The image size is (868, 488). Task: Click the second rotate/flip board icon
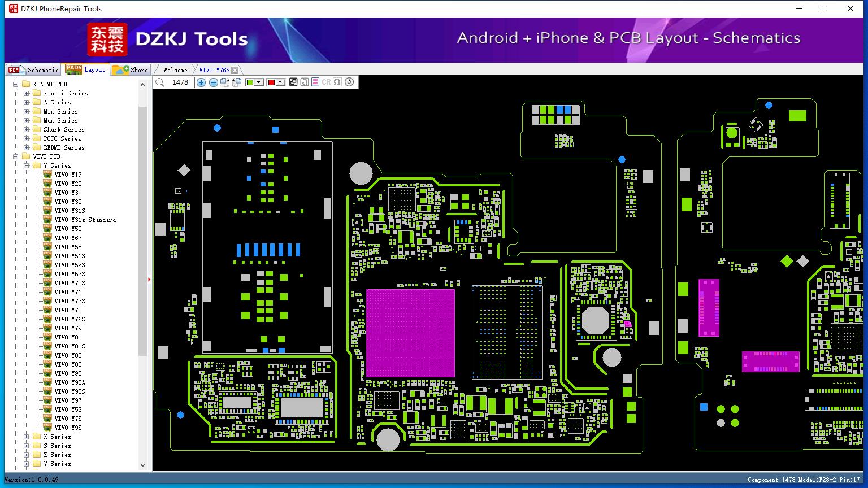click(x=237, y=82)
